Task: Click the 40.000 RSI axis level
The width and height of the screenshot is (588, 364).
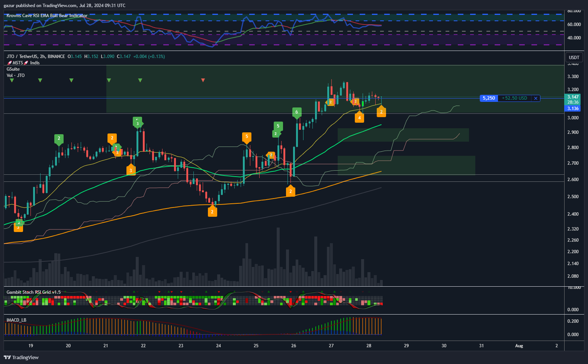Action: click(574, 38)
